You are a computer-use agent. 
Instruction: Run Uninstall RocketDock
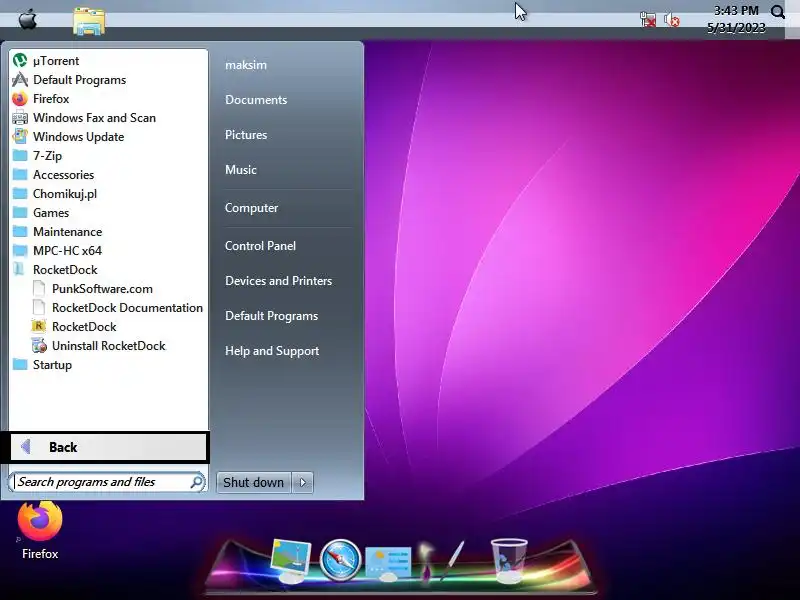pyautogui.click(x=108, y=346)
